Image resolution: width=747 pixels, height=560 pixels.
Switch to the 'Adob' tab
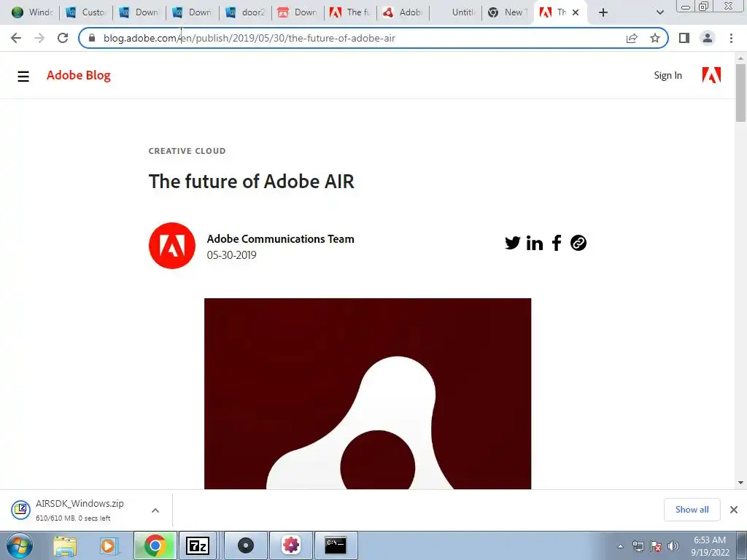(403, 13)
